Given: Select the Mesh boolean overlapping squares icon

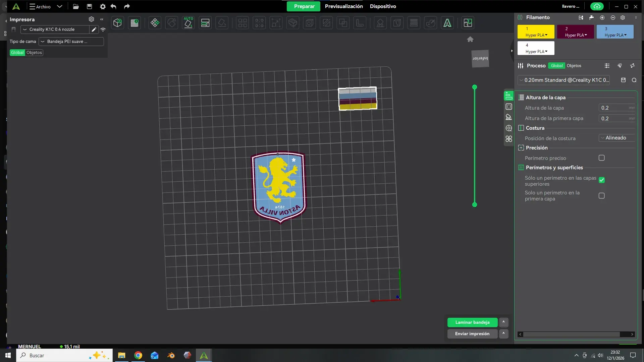Looking at the screenshot, I should coord(343,23).
